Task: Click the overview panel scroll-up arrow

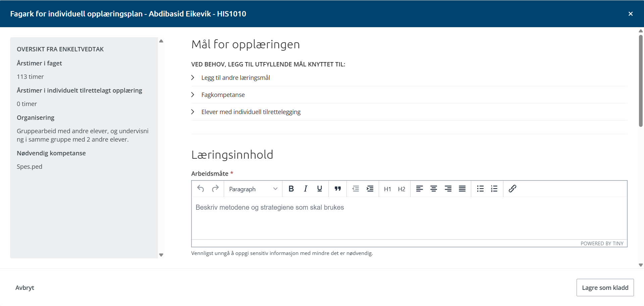Action: [x=161, y=41]
